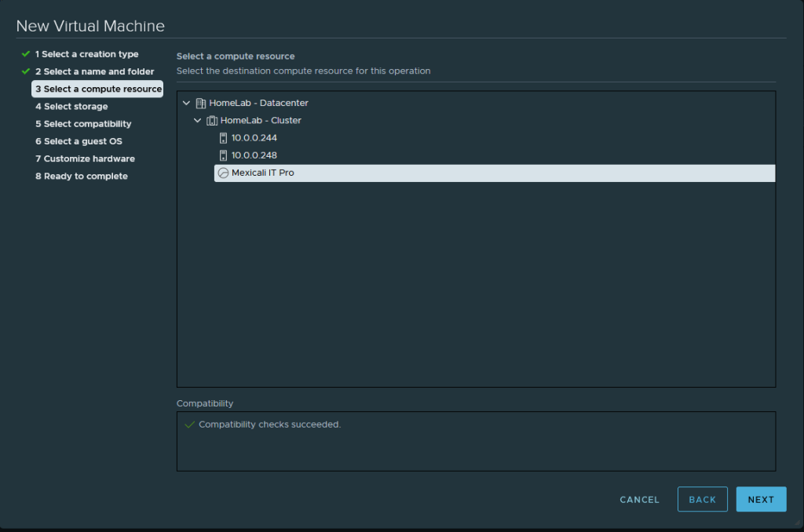Select host 10.0.0.244 as compute resource
804x532 pixels.
pyautogui.click(x=254, y=138)
